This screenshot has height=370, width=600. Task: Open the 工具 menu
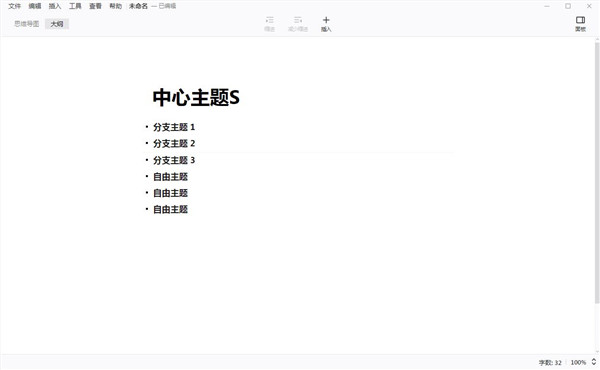(75, 6)
